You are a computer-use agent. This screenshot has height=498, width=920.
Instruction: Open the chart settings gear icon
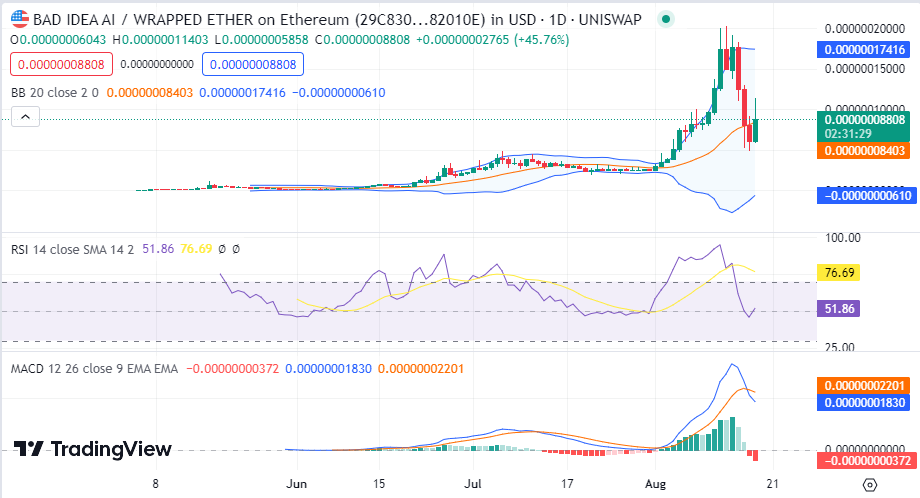click(870, 485)
